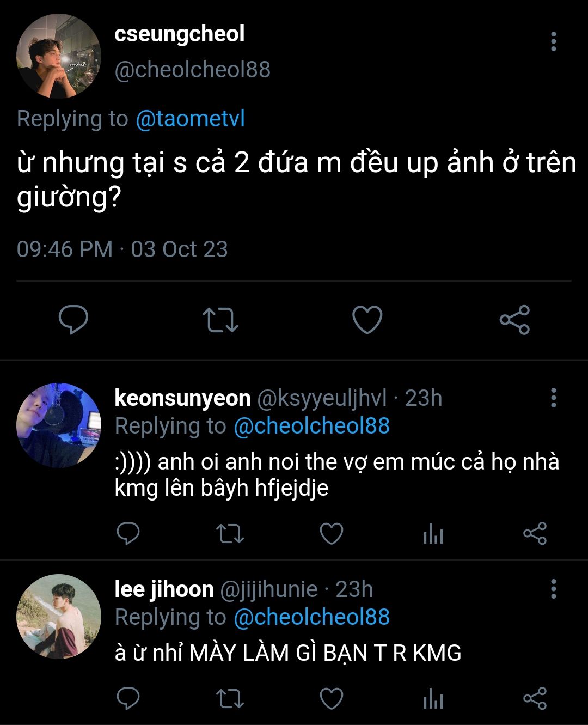
Task: Share lee jihoon's reply
Action: click(535, 699)
